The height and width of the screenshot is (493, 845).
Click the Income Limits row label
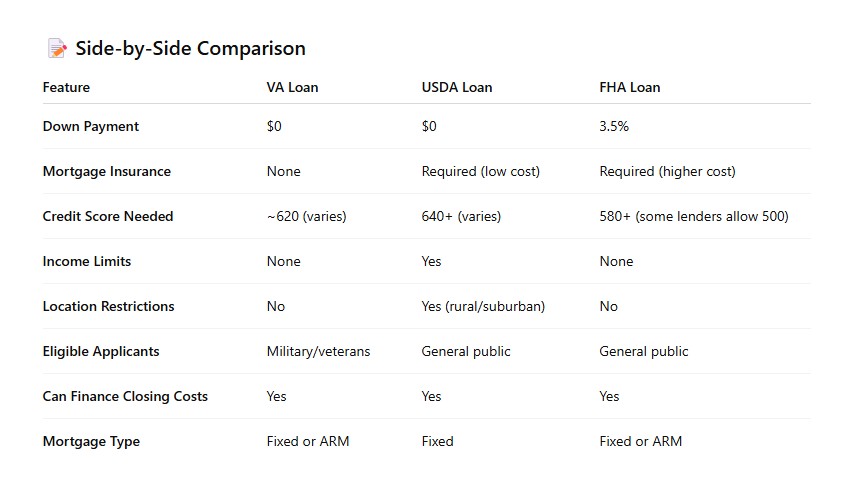87,261
